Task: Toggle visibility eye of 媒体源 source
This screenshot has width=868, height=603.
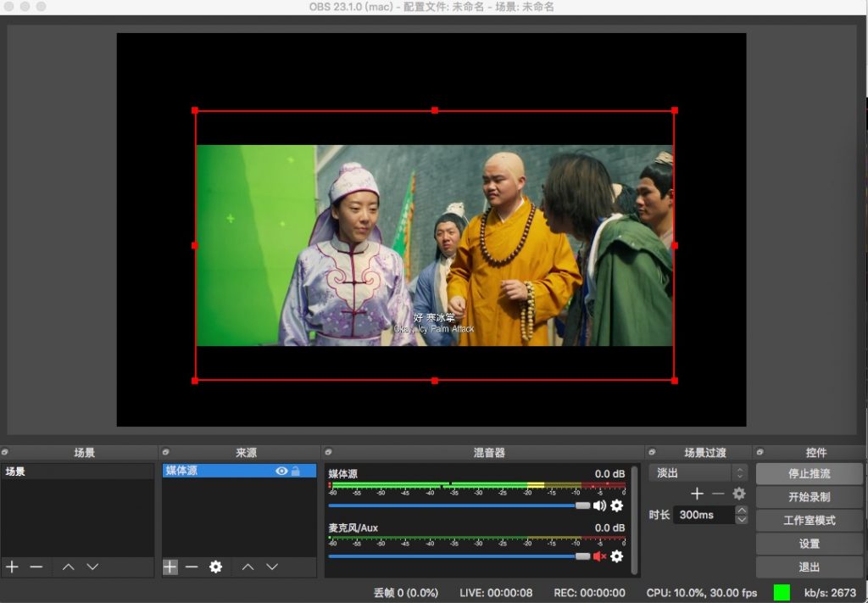Action: tap(281, 471)
